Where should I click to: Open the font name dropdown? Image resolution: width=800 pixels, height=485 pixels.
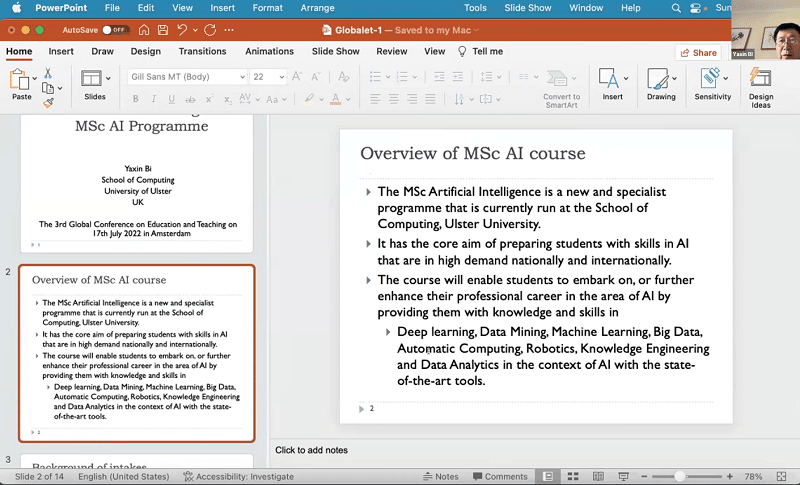pos(242,77)
